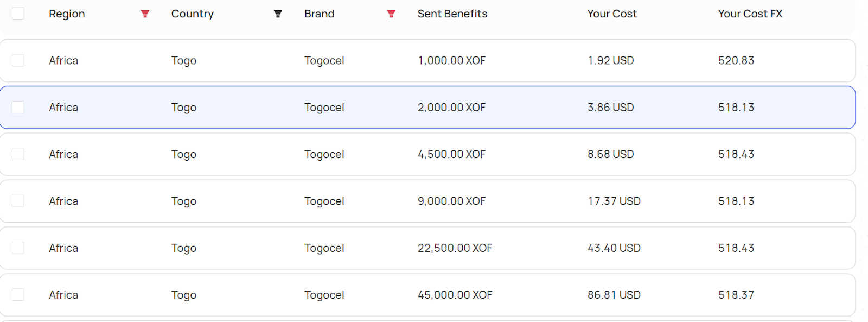This screenshot has height=322, width=868.
Task: Click the Country column header label
Action: (193, 14)
